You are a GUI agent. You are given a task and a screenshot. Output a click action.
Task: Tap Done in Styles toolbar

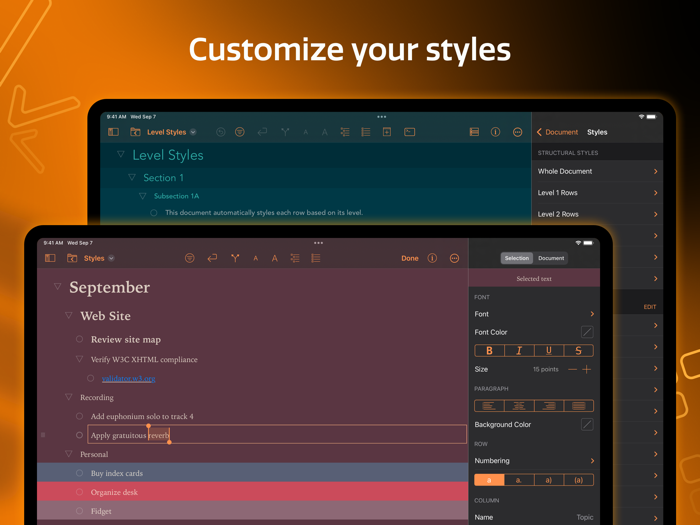(x=409, y=258)
